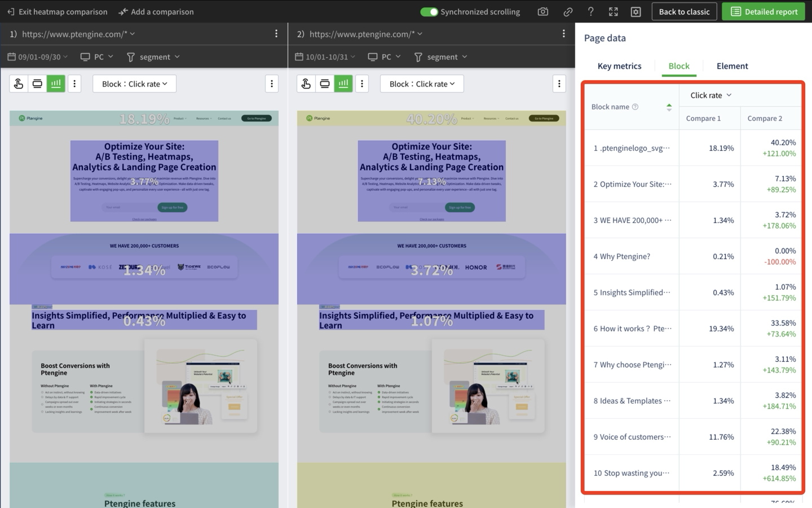Open help question mark icon
This screenshot has height=508, width=812.
point(590,11)
